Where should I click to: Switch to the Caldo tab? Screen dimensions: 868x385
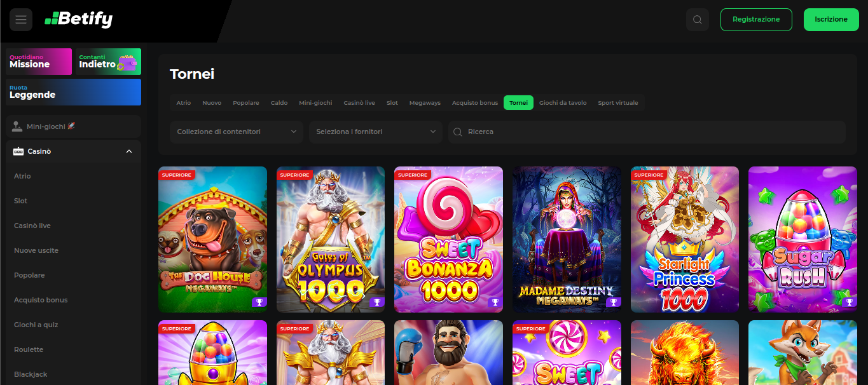(x=279, y=103)
